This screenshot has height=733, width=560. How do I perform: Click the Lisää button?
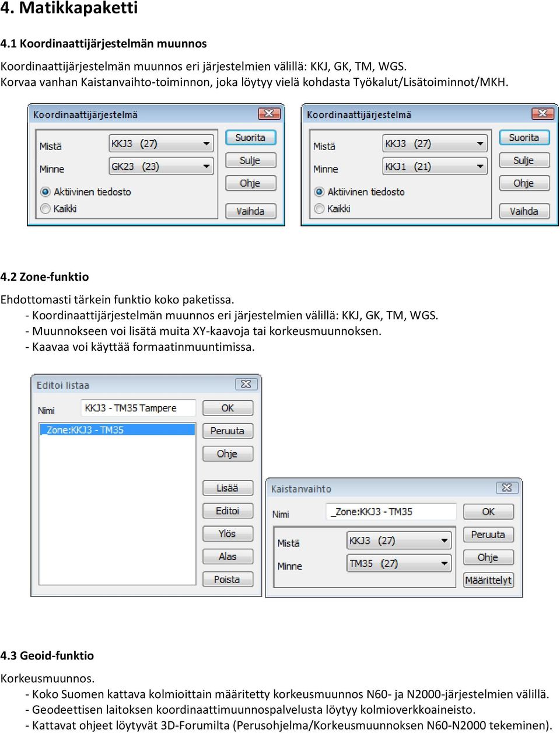coord(228,488)
